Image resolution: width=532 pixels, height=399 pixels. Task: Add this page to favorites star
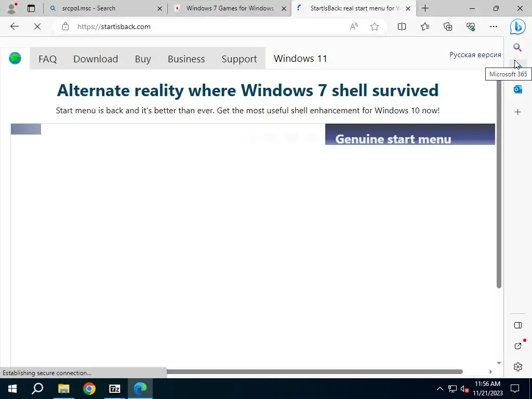375,26
